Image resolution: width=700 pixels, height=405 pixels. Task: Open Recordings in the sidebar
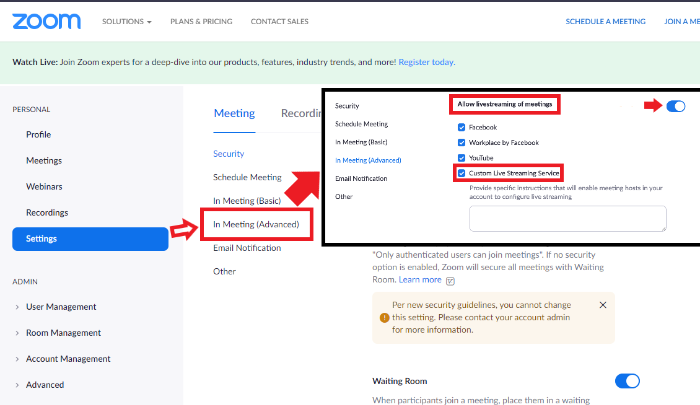click(47, 213)
